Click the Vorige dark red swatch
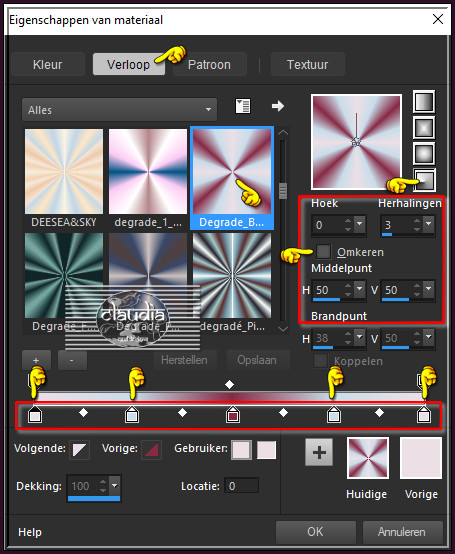The image size is (455, 554). pyautogui.click(x=152, y=450)
